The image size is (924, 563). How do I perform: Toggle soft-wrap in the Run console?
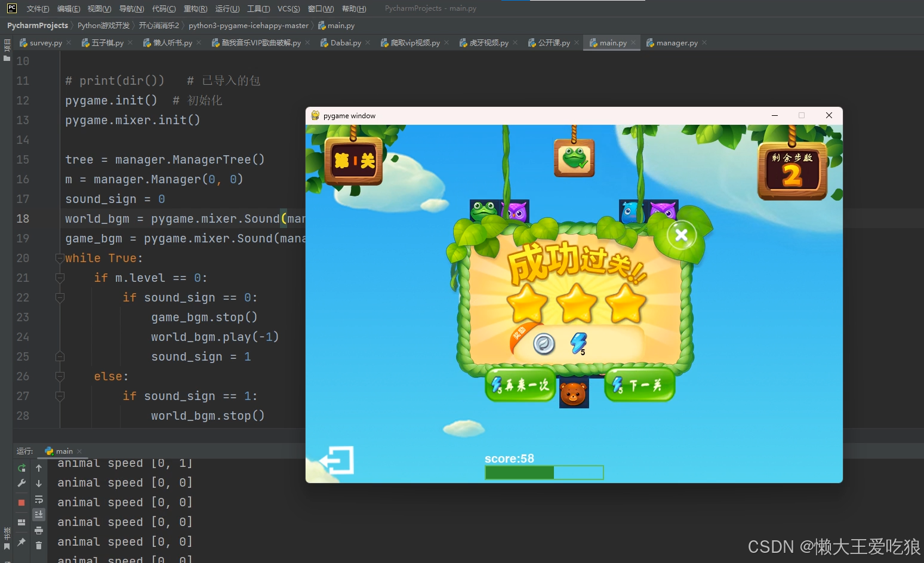point(39,499)
